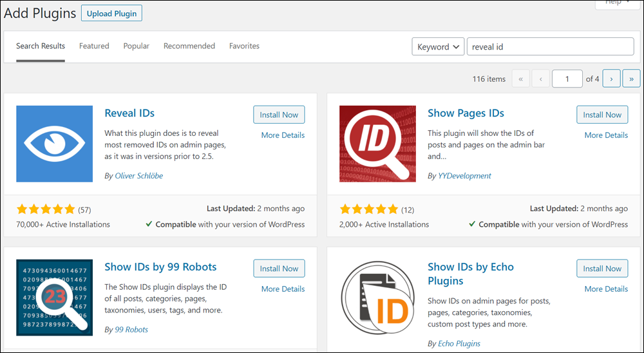644x353 pixels.
Task: Click the Reveal IDs Last Updated text
Action: point(256,209)
